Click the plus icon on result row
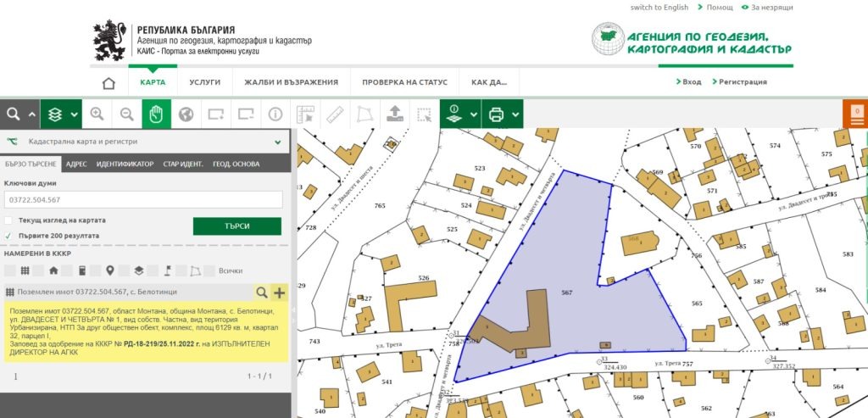This screenshot has width=868, height=418. pos(280,293)
